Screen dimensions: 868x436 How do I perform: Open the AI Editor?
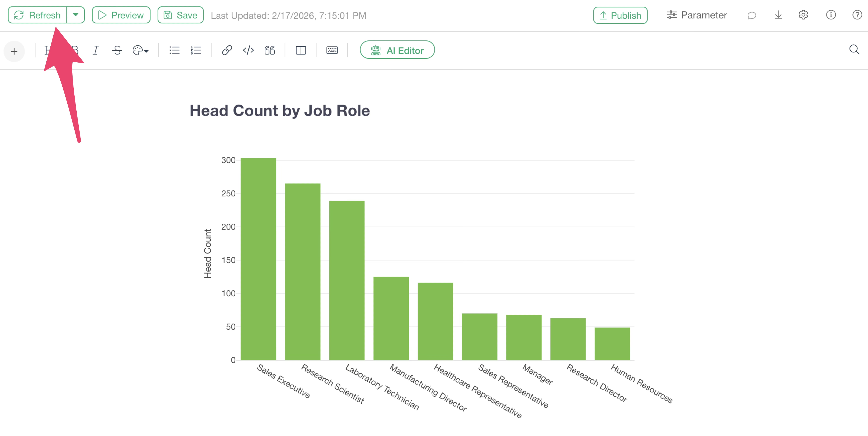click(397, 50)
